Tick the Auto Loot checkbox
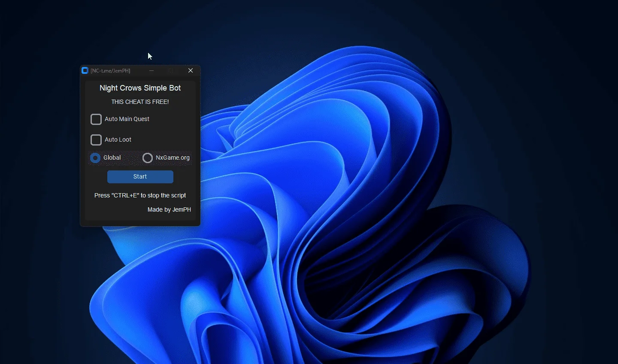 click(96, 140)
